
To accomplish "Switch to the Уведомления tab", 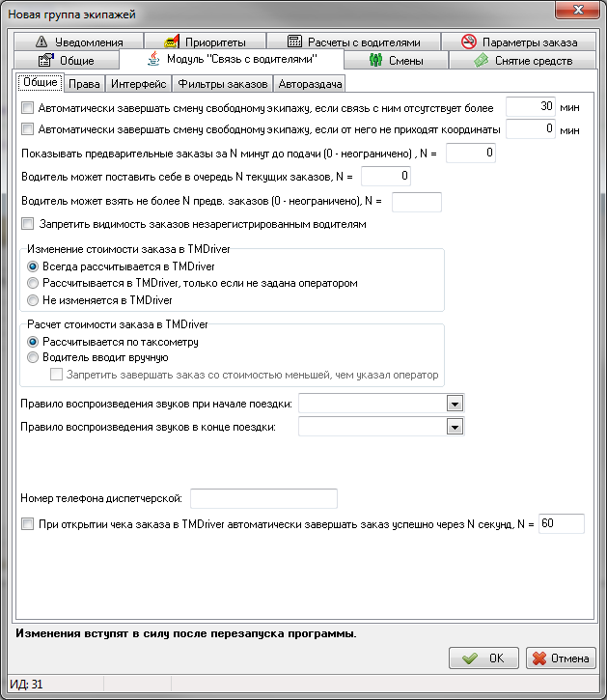I will pos(78,42).
